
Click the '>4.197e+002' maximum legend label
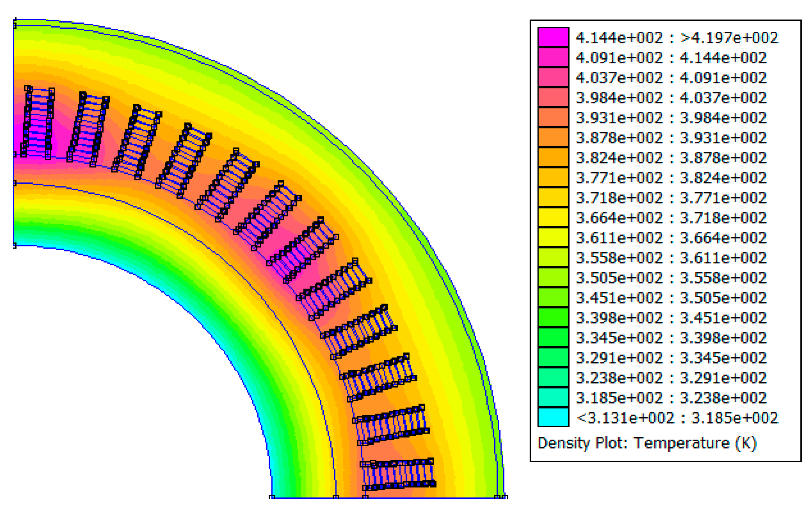click(729, 38)
